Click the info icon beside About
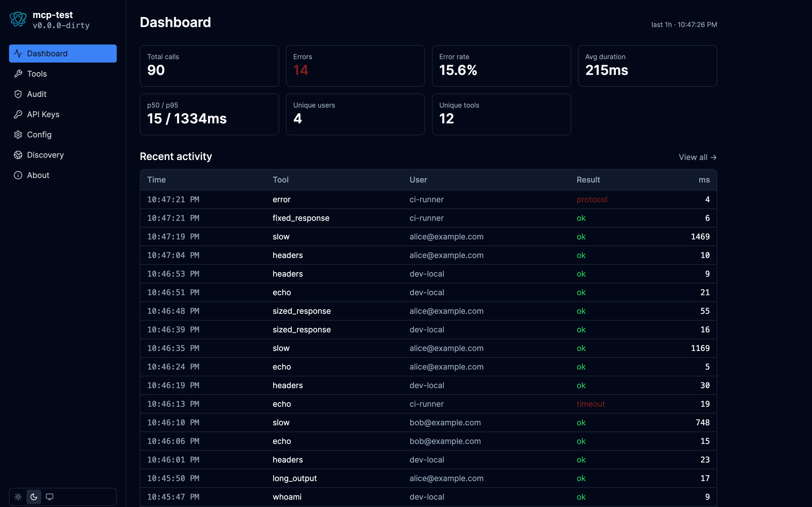 pyautogui.click(x=18, y=175)
